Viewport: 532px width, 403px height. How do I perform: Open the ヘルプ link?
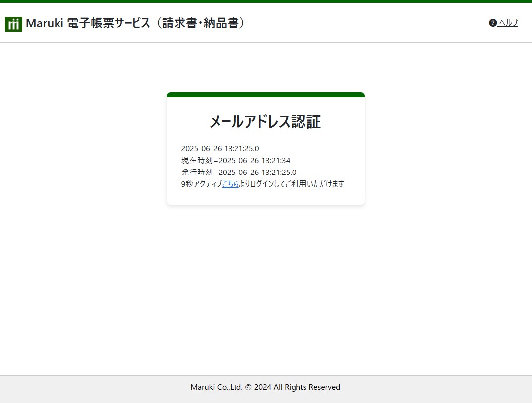(508, 23)
